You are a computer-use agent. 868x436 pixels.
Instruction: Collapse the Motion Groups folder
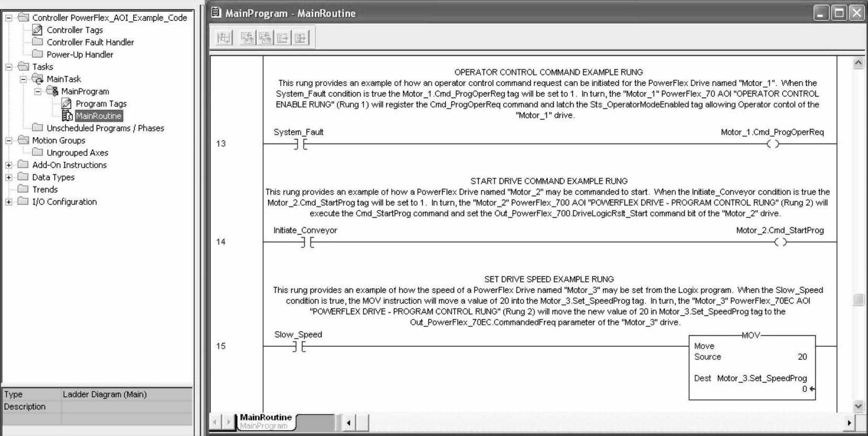pos(9,140)
